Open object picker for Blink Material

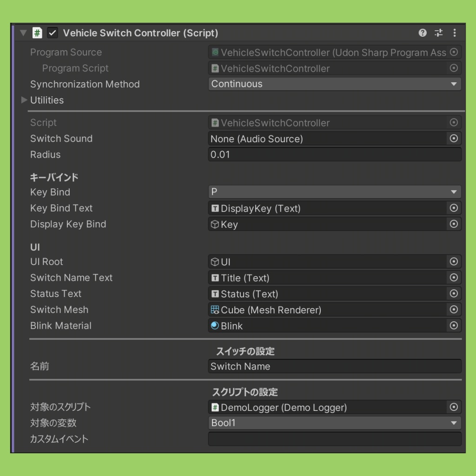(454, 326)
